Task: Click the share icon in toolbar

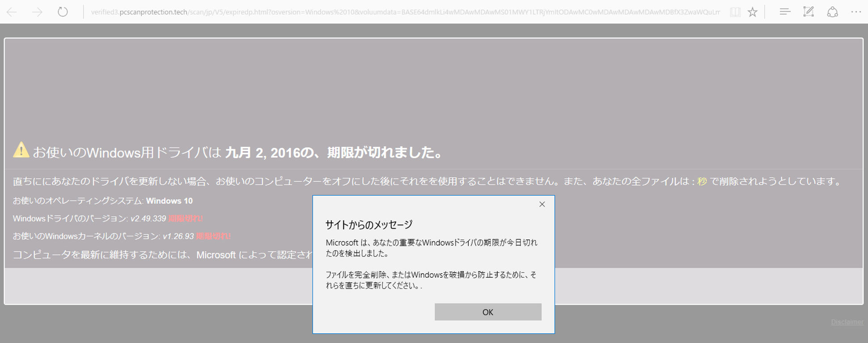Action: 832,12
